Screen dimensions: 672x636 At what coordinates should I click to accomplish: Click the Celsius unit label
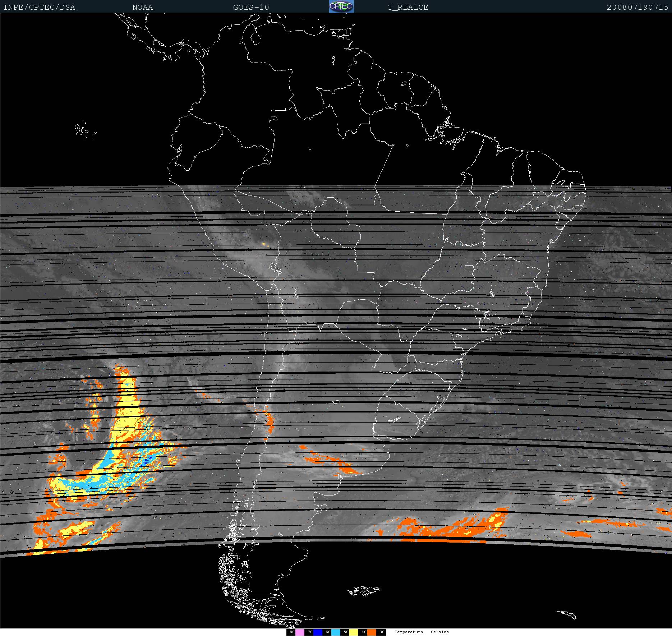440,632
